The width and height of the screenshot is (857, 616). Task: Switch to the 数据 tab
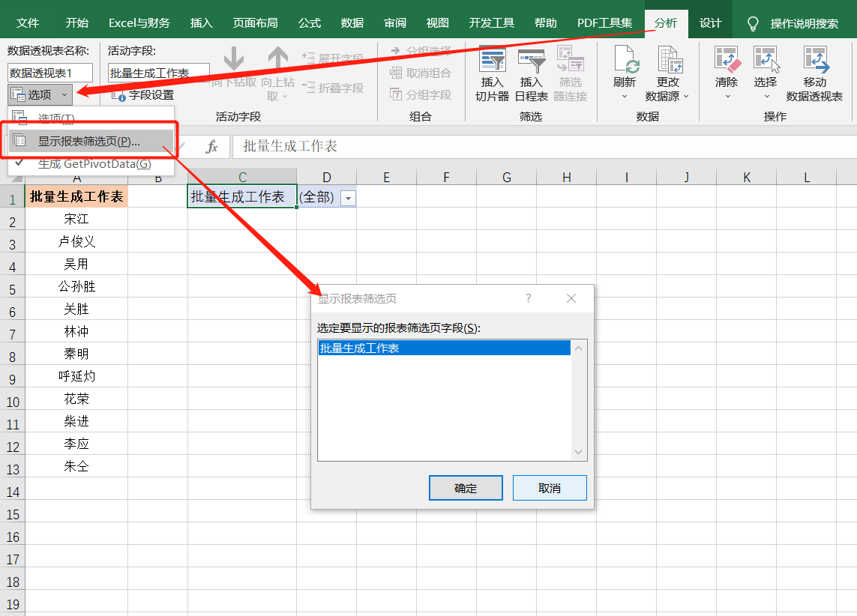[x=352, y=23]
